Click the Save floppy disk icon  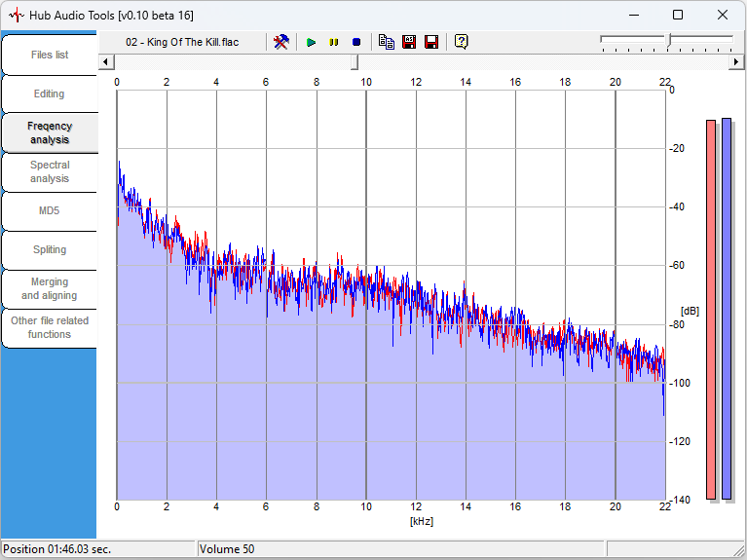431,42
